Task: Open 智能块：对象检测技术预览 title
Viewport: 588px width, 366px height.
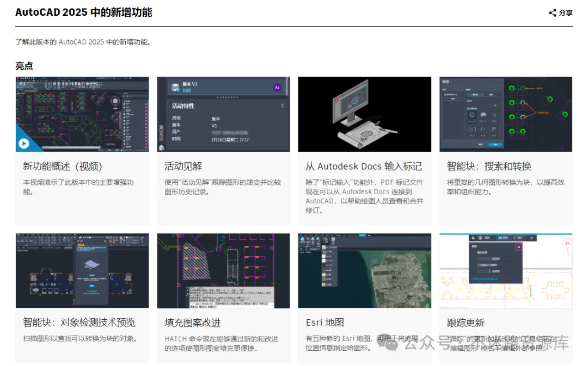Action: 79,322
